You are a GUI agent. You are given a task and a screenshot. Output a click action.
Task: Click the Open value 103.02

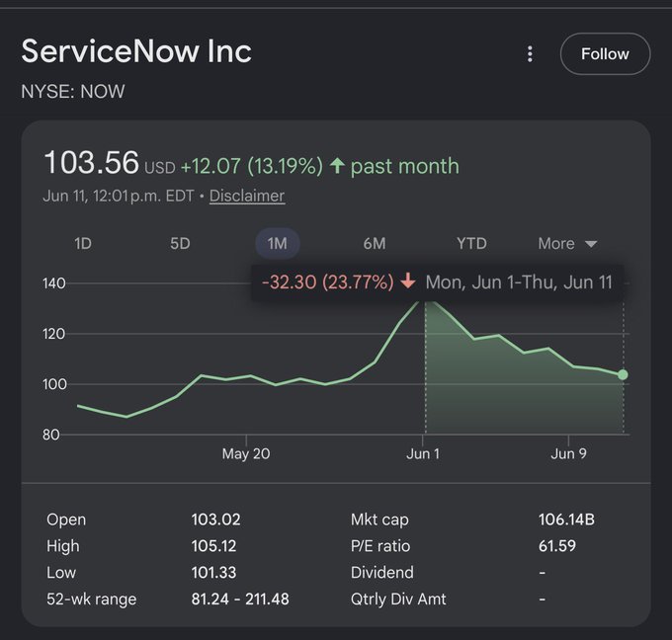215,520
